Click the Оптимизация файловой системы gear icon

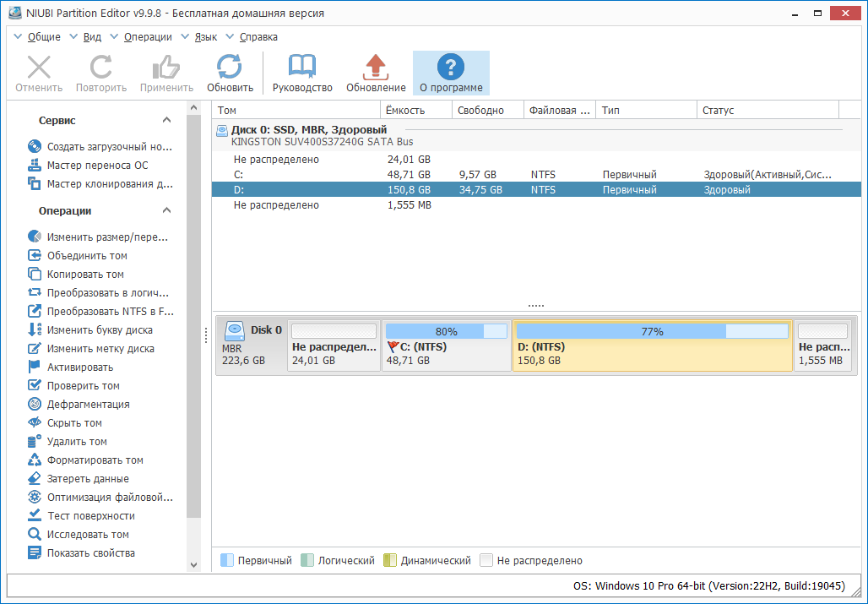click(35, 498)
